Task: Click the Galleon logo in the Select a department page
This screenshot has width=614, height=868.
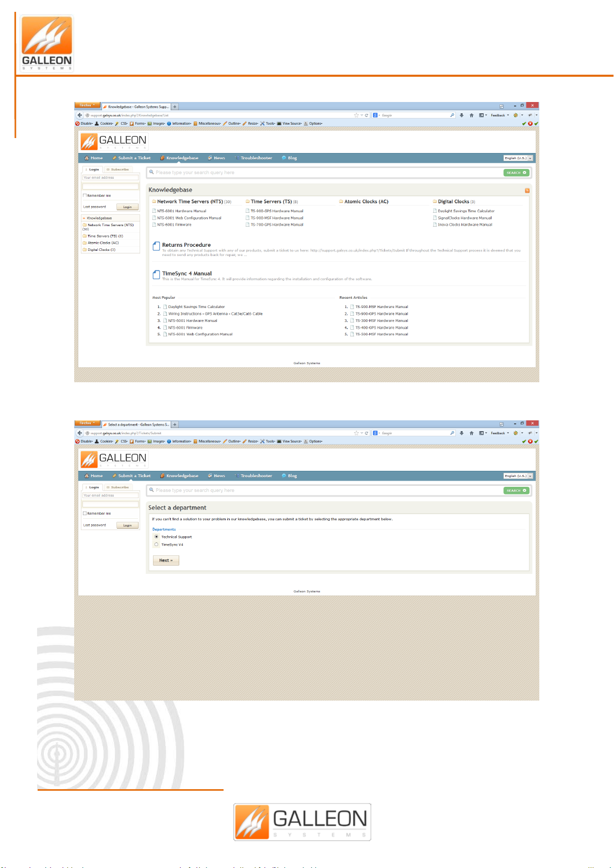Action: (114, 459)
